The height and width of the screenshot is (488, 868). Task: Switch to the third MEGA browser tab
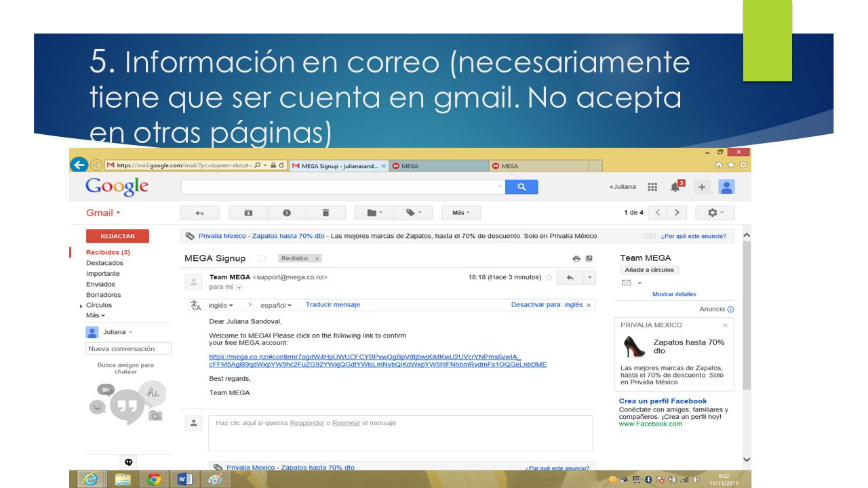tap(539, 165)
